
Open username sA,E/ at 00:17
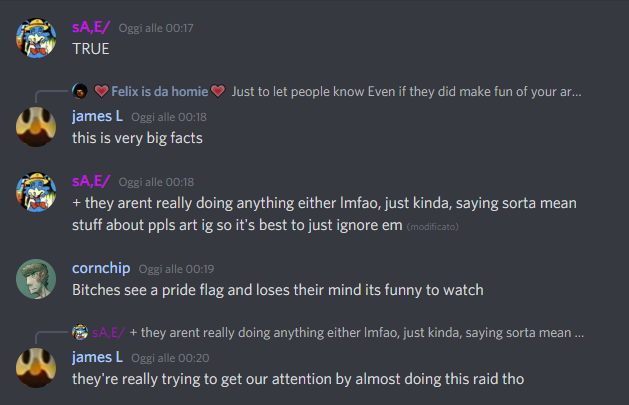[91, 27]
